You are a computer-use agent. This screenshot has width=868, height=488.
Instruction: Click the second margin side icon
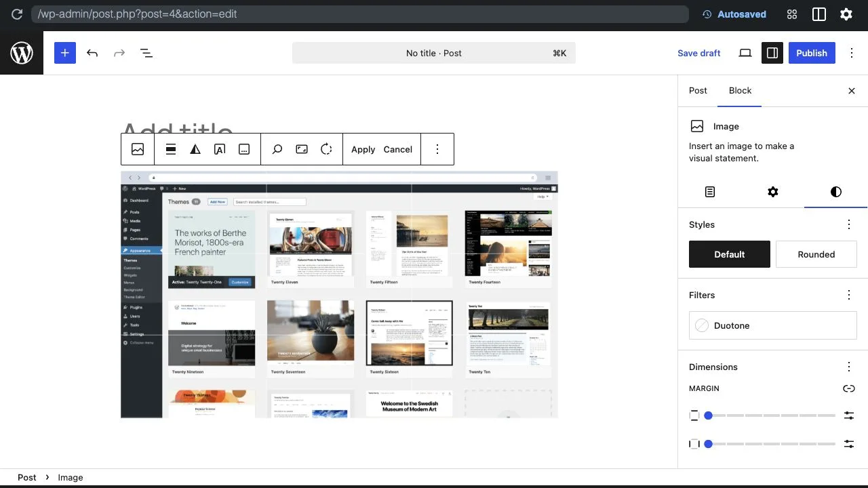click(x=694, y=444)
